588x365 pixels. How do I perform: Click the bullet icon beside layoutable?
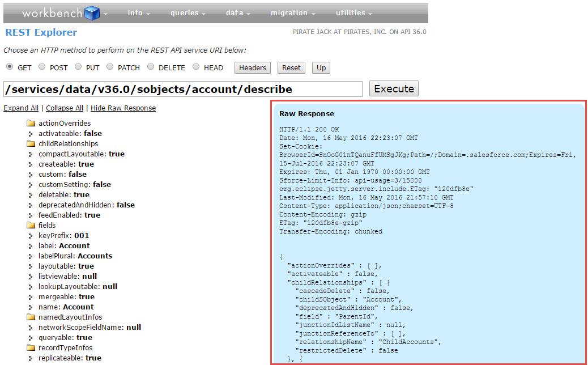pos(31,266)
